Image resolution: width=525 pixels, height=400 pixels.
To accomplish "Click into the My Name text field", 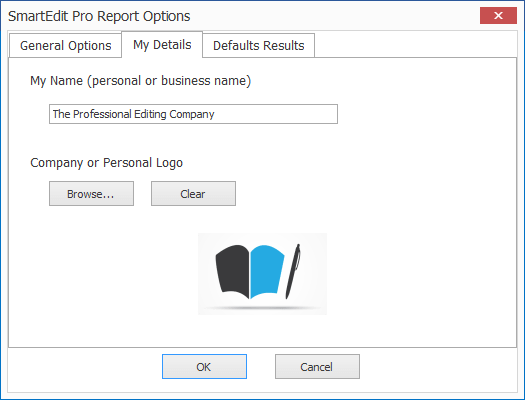I will pos(193,114).
